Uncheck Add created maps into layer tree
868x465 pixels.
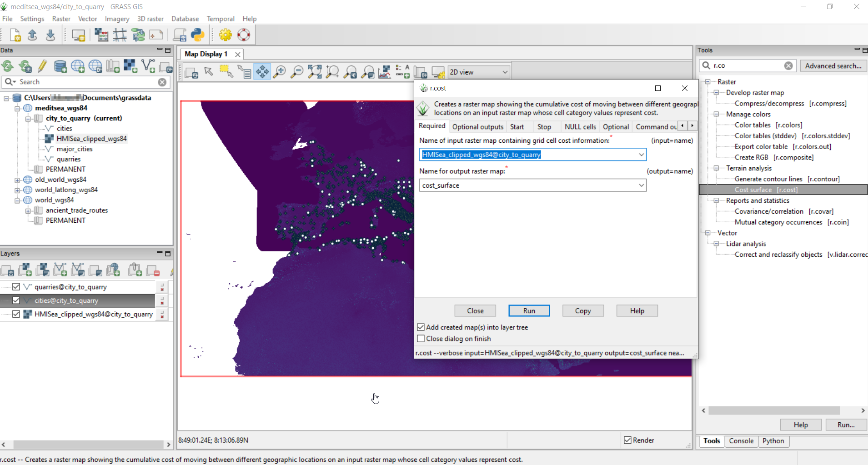coord(420,327)
